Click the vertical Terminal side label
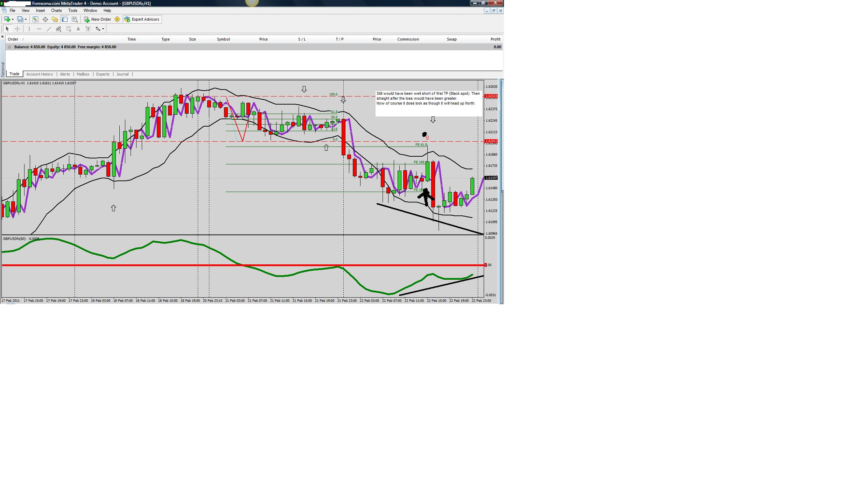Screen dimensions: 868x477 coord(3,70)
